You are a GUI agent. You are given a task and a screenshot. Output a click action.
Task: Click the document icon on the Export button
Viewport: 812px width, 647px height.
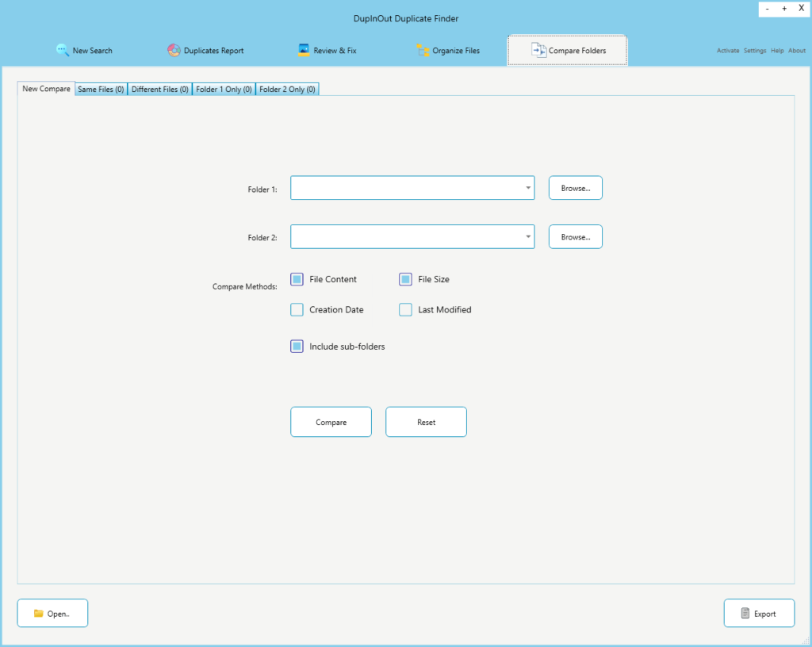(745, 614)
